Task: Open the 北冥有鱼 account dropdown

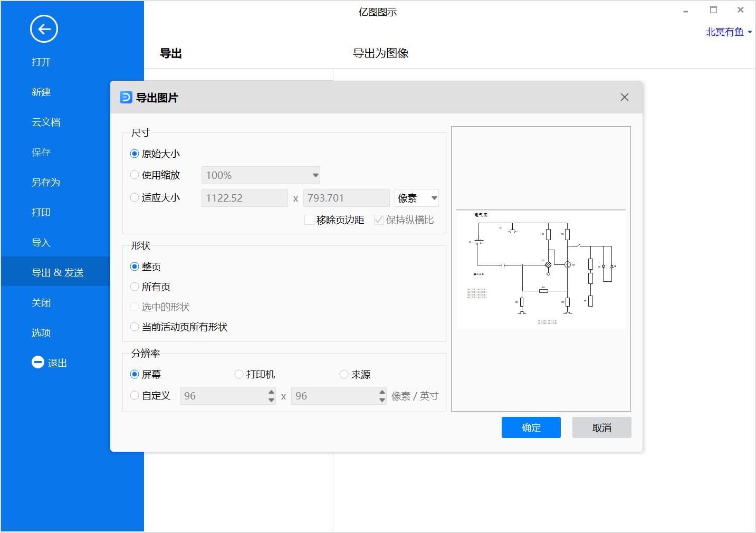Action: tap(729, 32)
